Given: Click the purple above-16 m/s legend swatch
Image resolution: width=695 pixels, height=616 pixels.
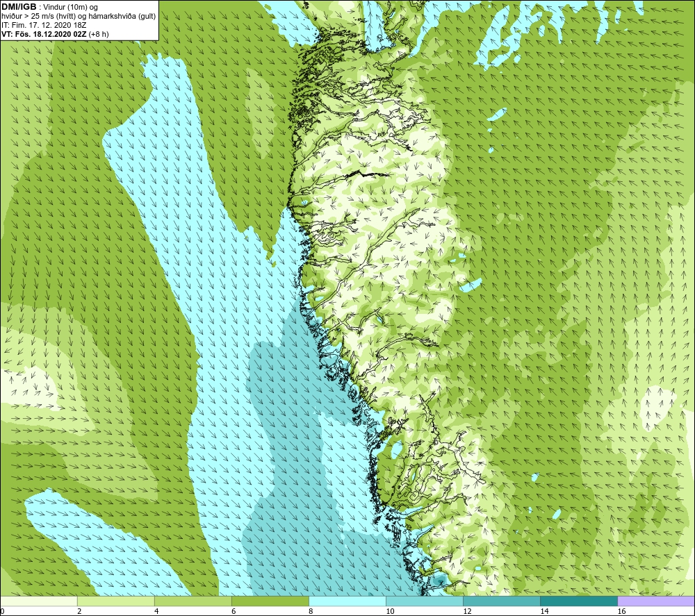Looking at the screenshot, I should (656, 601).
